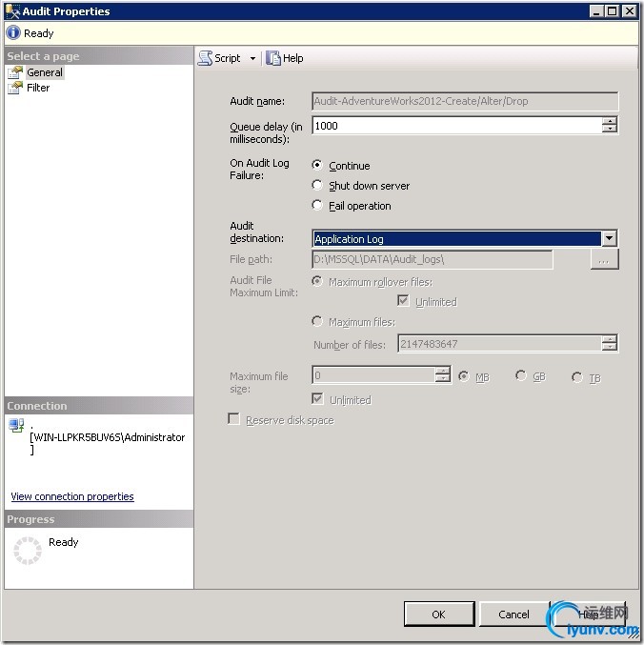Browse for file path with ellipsis button
Screen dimensions: 644x645
pyautogui.click(x=604, y=260)
